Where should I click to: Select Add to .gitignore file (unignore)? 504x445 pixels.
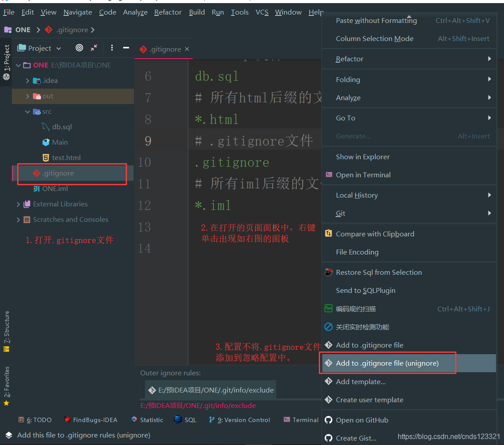pyautogui.click(x=388, y=363)
